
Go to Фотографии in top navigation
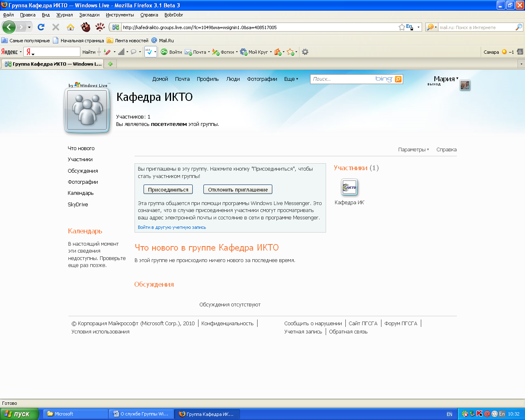click(262, 79)
